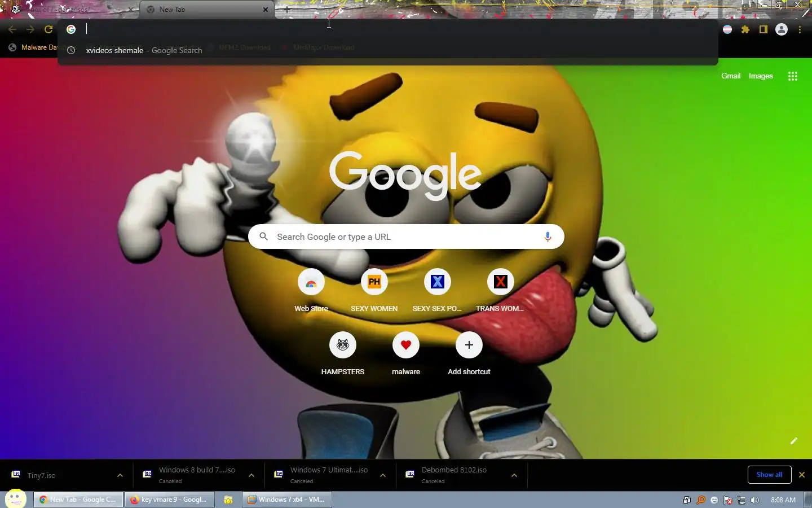Click the volume speaker tray icon
The width and height of the screenshot is (812, 508).
[755, 500]
